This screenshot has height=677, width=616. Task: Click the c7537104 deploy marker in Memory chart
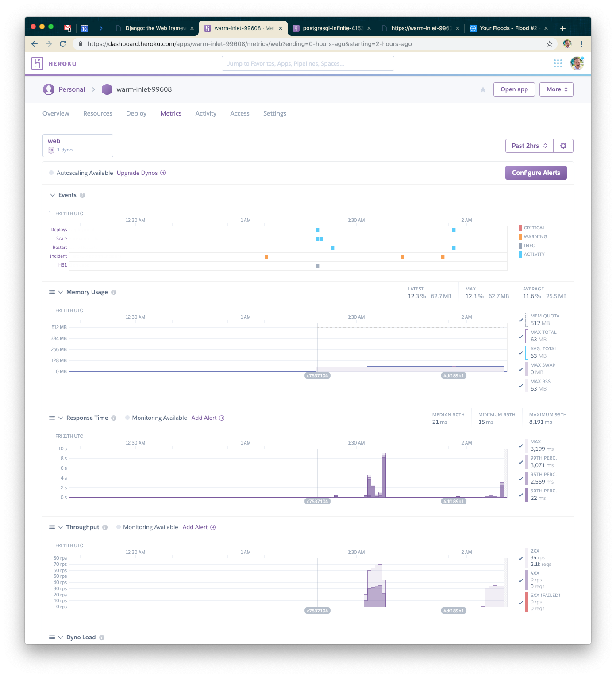(x=317, y=375)
